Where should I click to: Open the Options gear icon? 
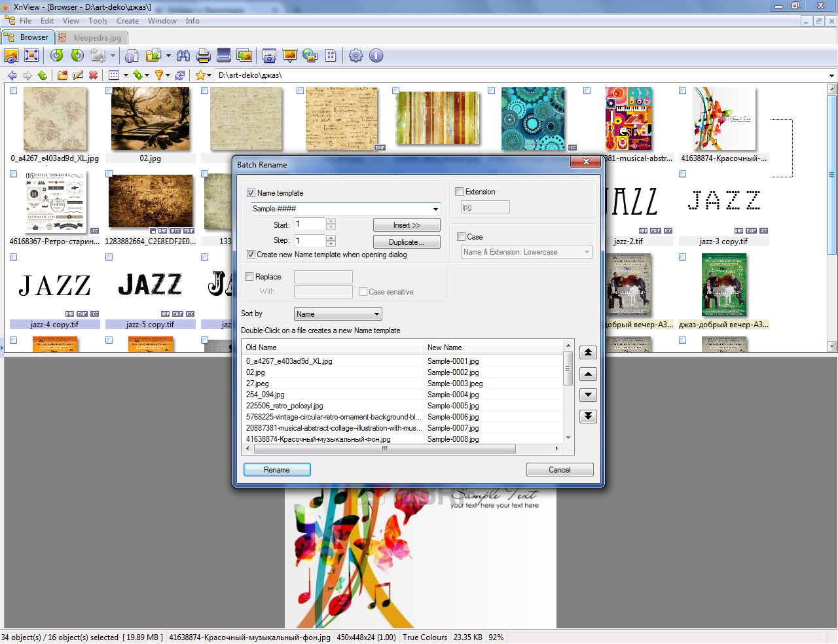tap(355, 56)
